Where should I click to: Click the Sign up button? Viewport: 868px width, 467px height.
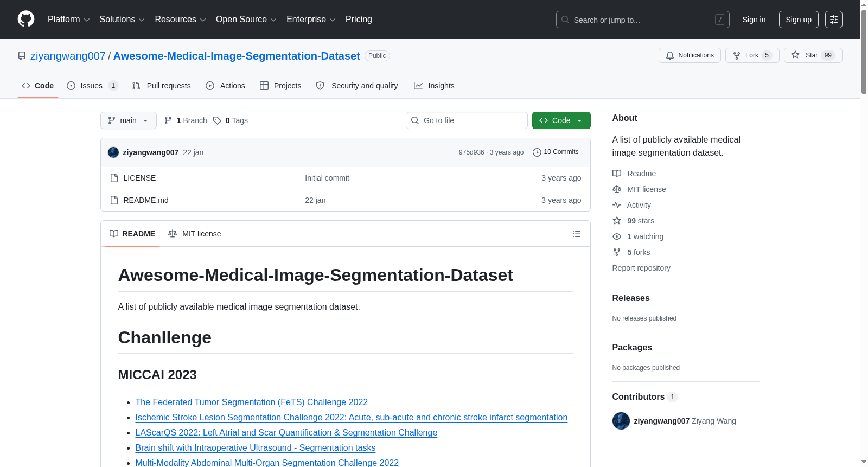pyautogui.click(x=799, y=20)
